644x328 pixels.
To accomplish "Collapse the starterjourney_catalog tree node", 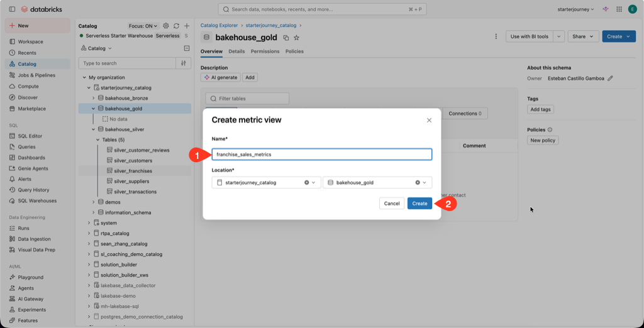I will click(x=89, y=88).
